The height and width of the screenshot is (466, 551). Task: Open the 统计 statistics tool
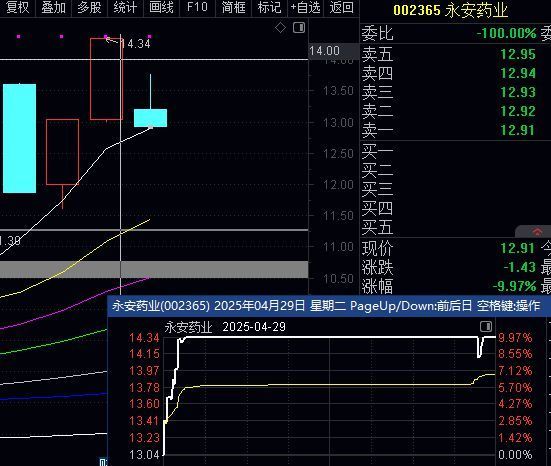[x=125, y=7]
